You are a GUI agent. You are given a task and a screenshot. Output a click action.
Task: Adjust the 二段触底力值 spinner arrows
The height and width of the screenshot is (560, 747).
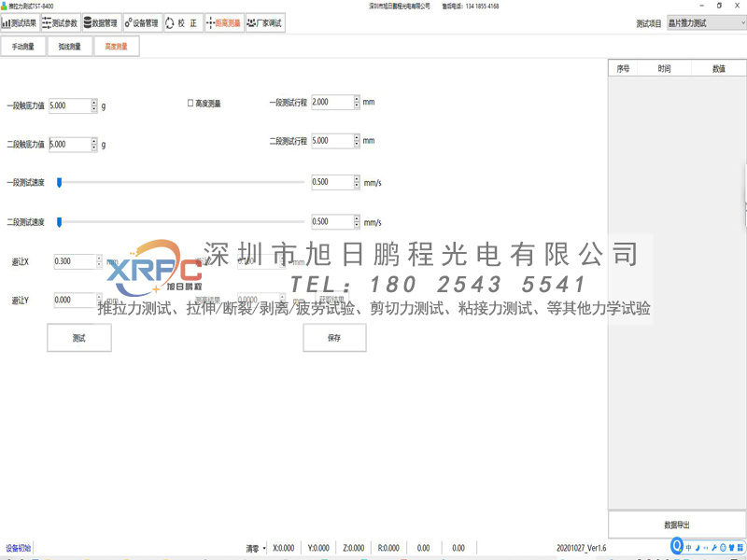pyautogui.click(x=94, y=145)
